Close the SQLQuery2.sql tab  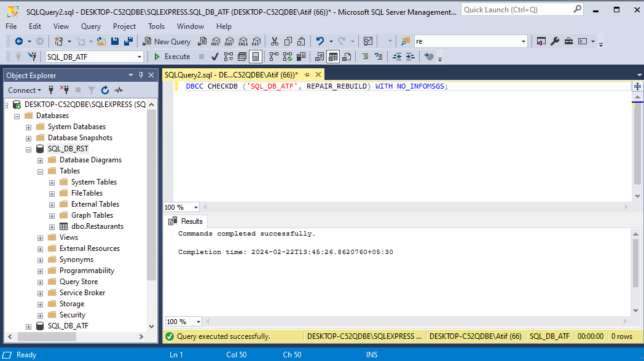tap(318, 75)
